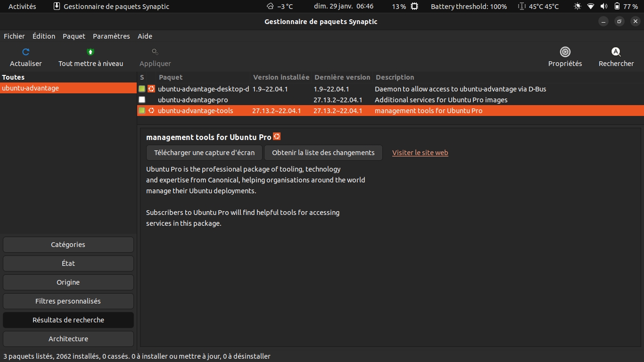The height and width of the screenshot is (362, 644).
Task: Click Ubuntu logo next to description title
Action: [277, 136]
